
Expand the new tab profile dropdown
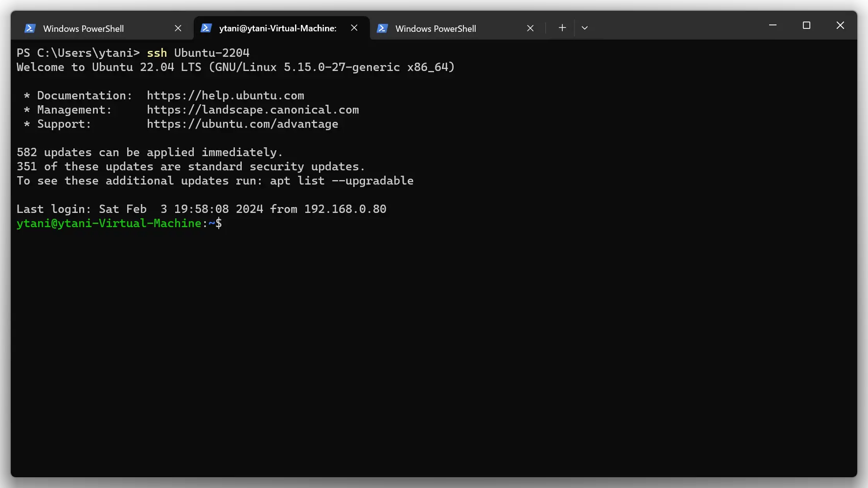[x=585, y=28]
